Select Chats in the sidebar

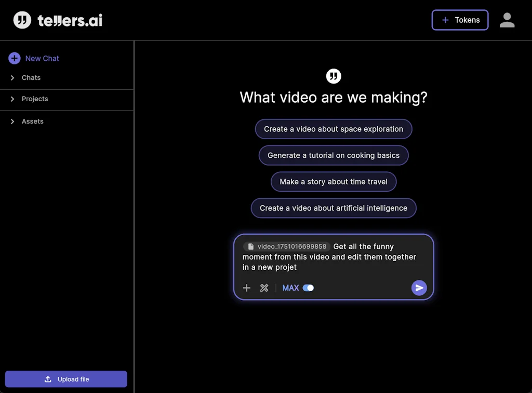[31, 77]
